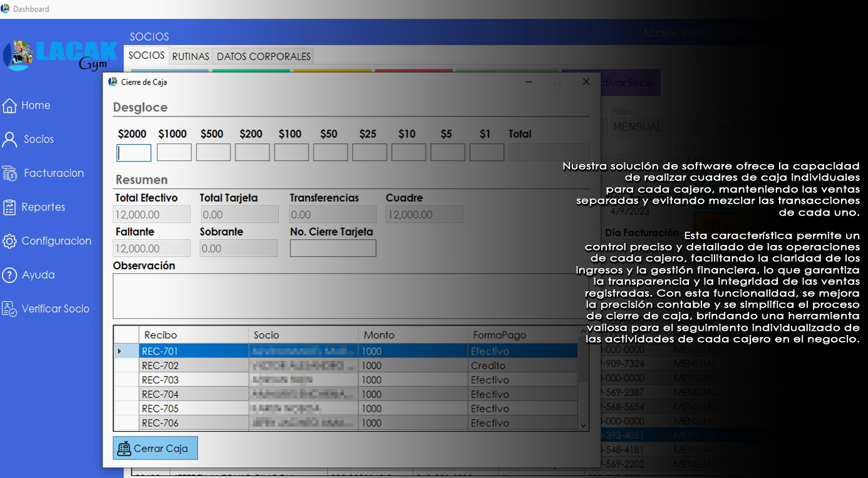Select the SOCIOS tab
868x478 pixels.
click(x=147, y=56)
